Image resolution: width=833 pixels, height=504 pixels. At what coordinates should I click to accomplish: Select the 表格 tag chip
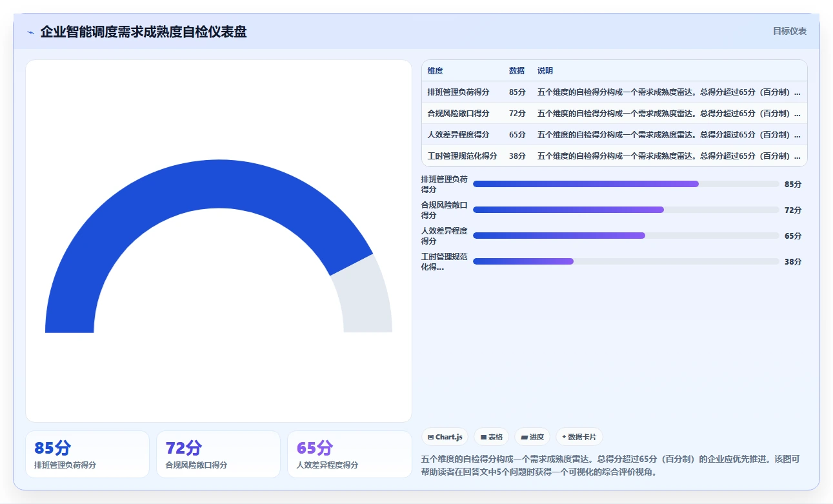coord(492,437)
